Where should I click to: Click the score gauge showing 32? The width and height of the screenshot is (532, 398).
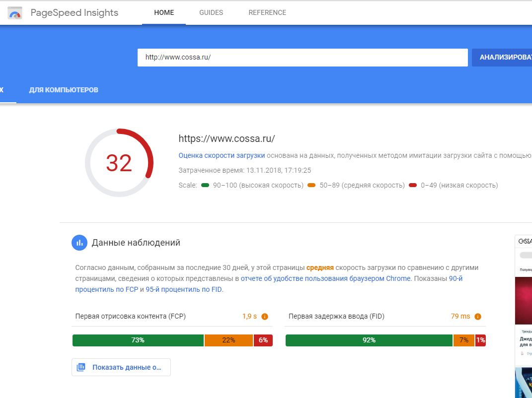pos(119,163)
